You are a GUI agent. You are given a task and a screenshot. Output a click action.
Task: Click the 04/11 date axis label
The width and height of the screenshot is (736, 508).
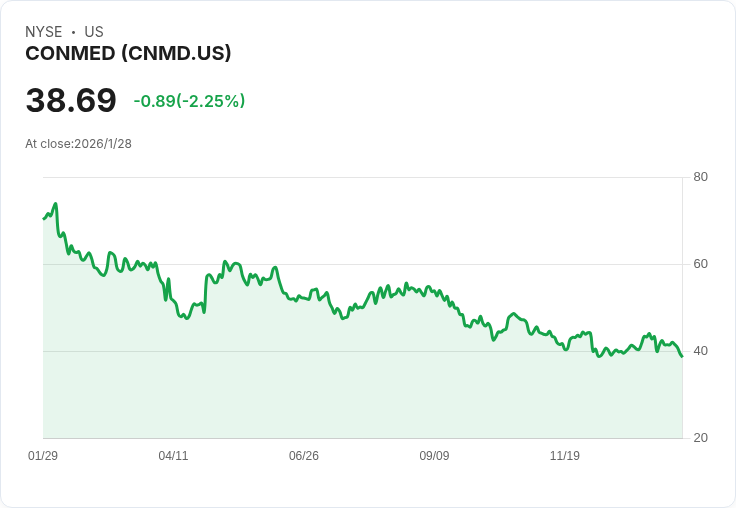173,456
